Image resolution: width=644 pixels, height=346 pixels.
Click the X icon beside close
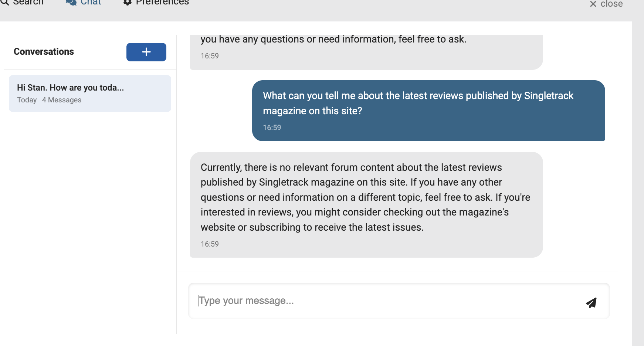point(593,4)
